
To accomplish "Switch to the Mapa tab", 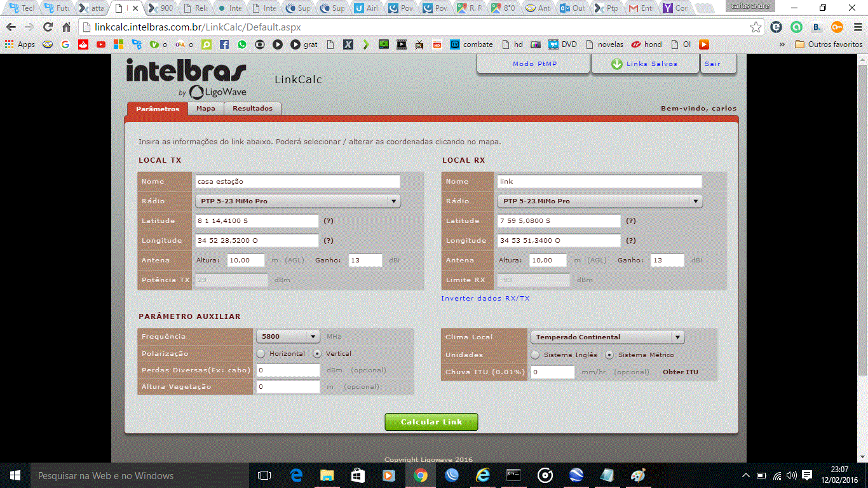I will [x=206, y=109].
